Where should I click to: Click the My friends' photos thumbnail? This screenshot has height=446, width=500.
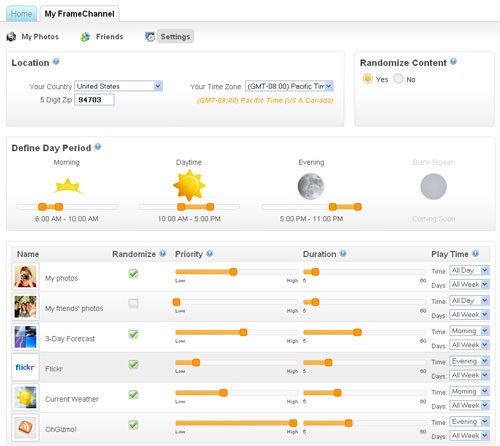(25, 307)
